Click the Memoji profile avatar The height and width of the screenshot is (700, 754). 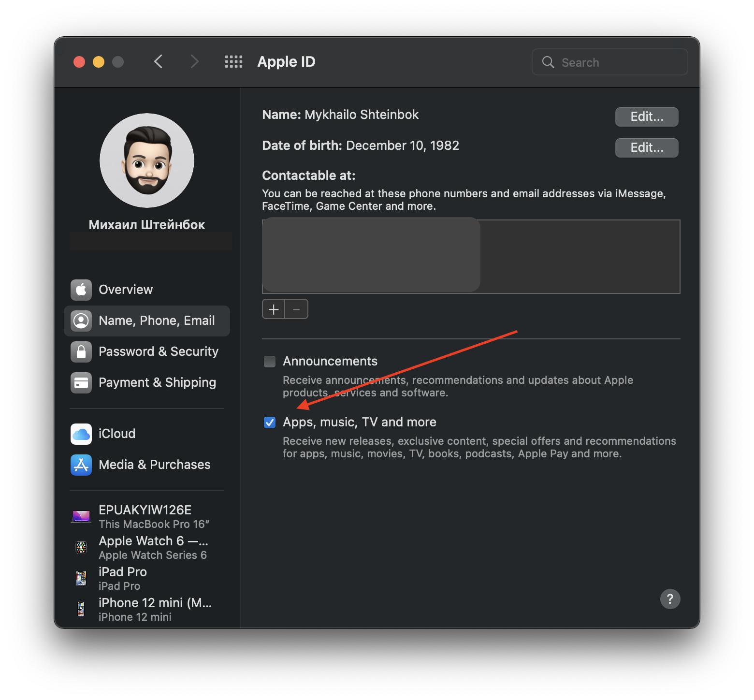[147, 160]
